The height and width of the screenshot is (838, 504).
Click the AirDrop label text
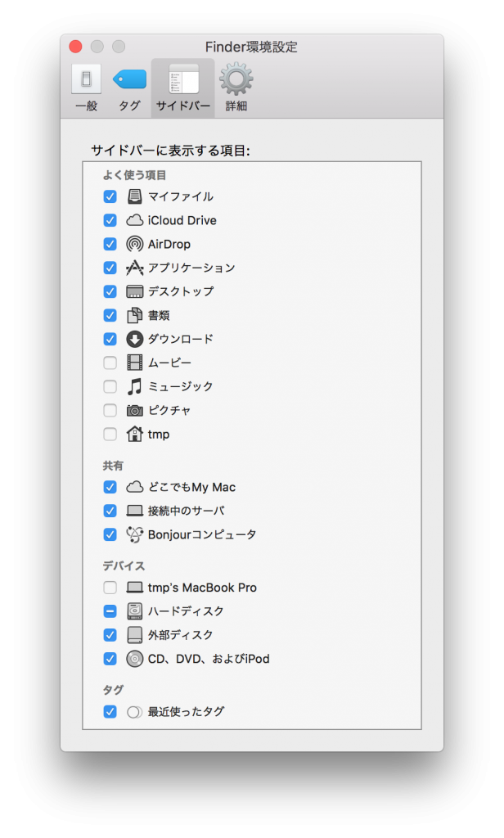click(169, 244)
